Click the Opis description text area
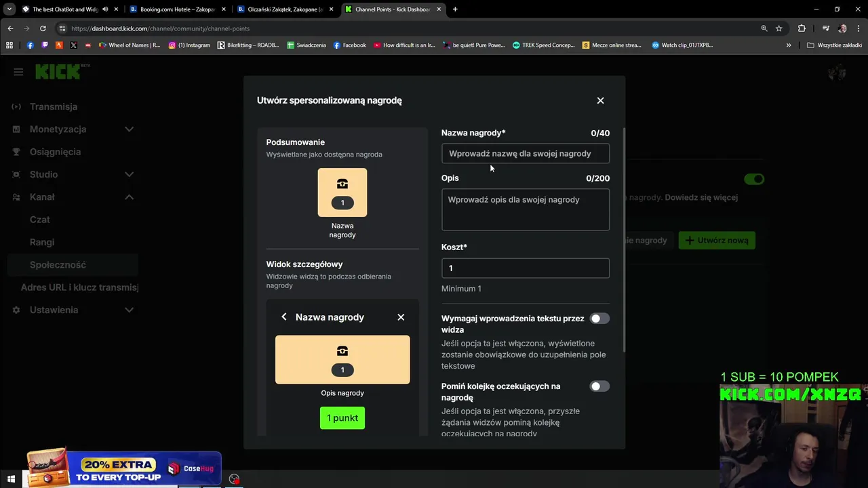 coord(526,209)
